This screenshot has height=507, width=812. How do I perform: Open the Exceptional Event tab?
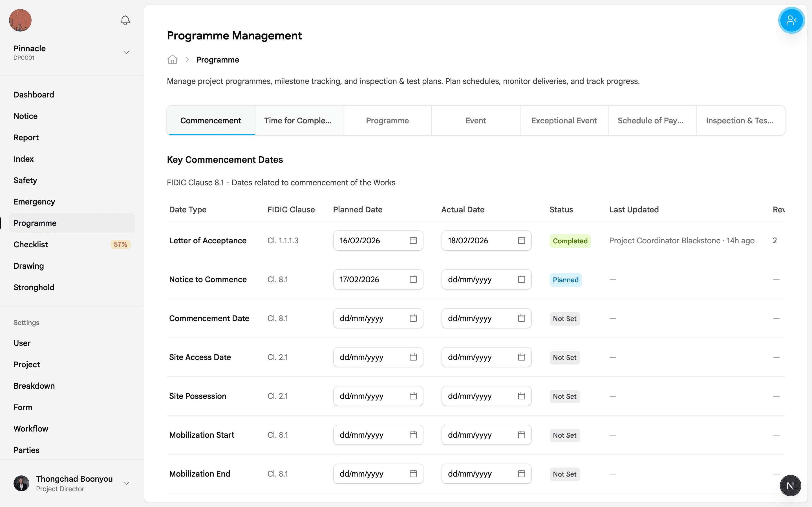[x=564, y=120]
